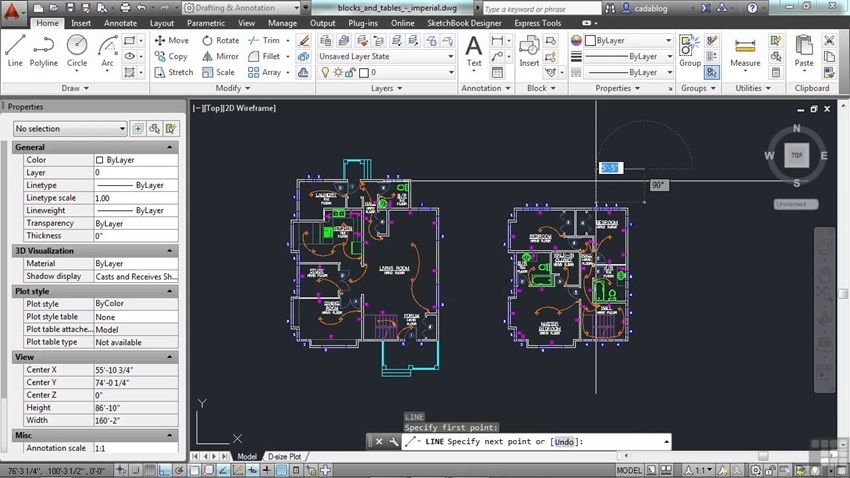The image size is (850, 478).
Task: Click the Undo option in command line
Action: tap(566, 442)
